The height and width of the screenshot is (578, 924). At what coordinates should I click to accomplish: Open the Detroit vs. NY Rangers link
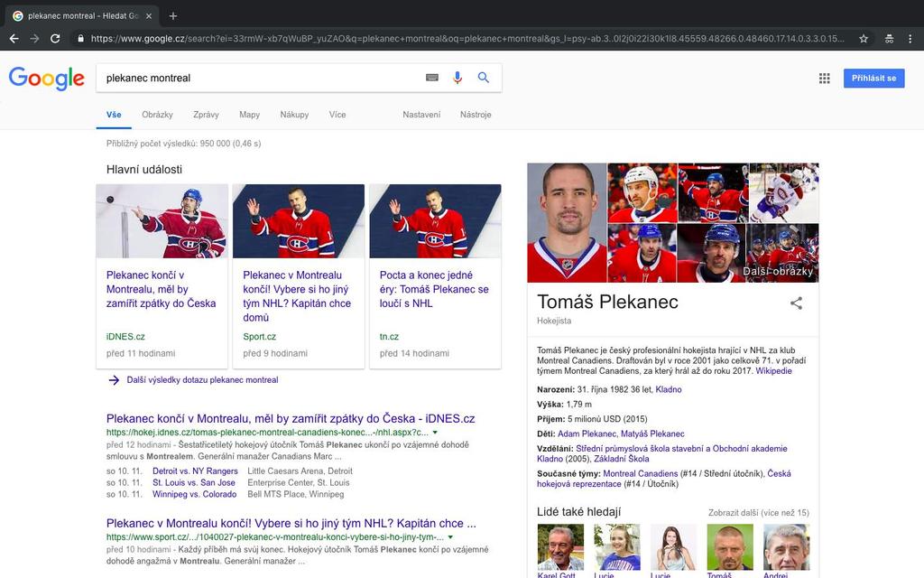[195, 471]
